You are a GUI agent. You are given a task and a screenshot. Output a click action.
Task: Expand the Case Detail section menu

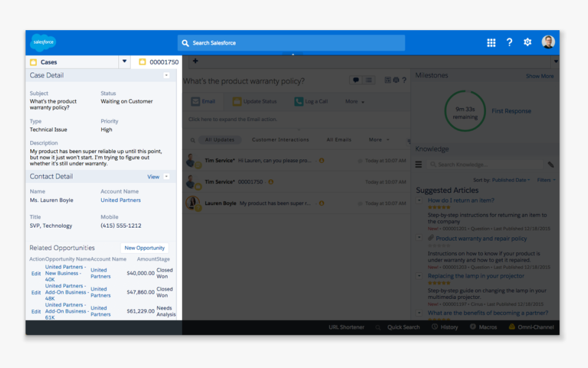[167, 75]
